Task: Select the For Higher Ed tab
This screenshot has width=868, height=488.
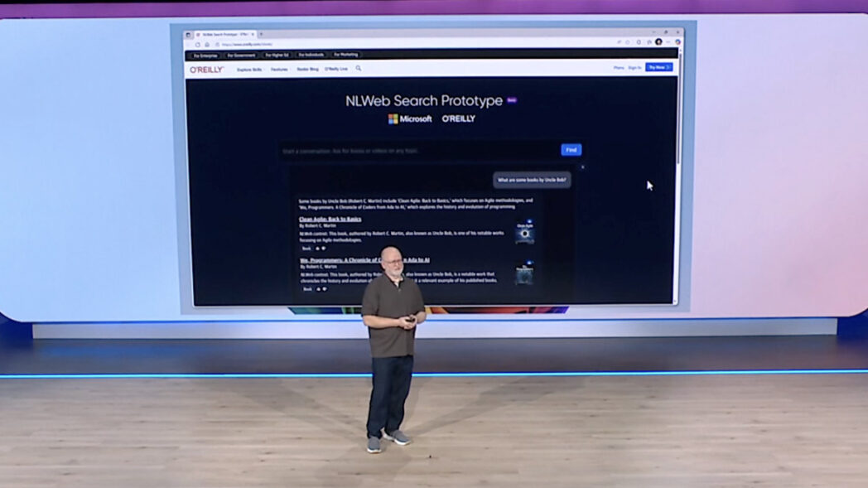Action: (277, 55)
